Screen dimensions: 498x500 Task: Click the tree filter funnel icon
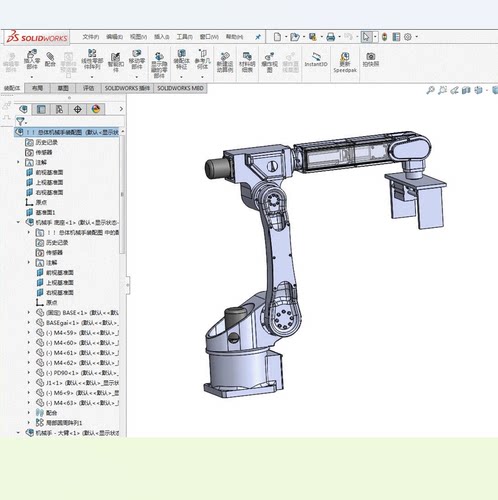coord(21,121)
